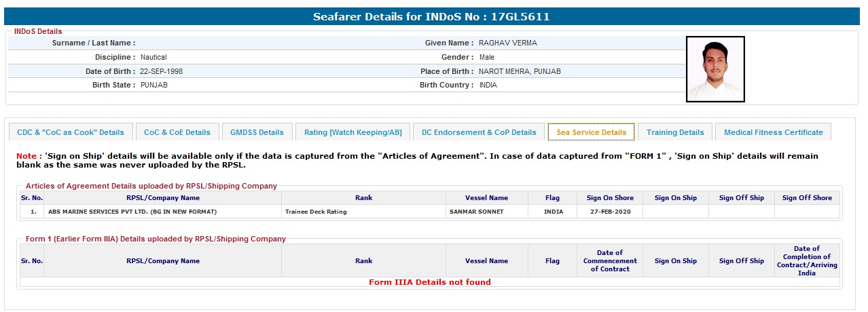Click the red "Form IIIA Details not found" message
This screenshot has width=868, height=312.
click(429, 282)
